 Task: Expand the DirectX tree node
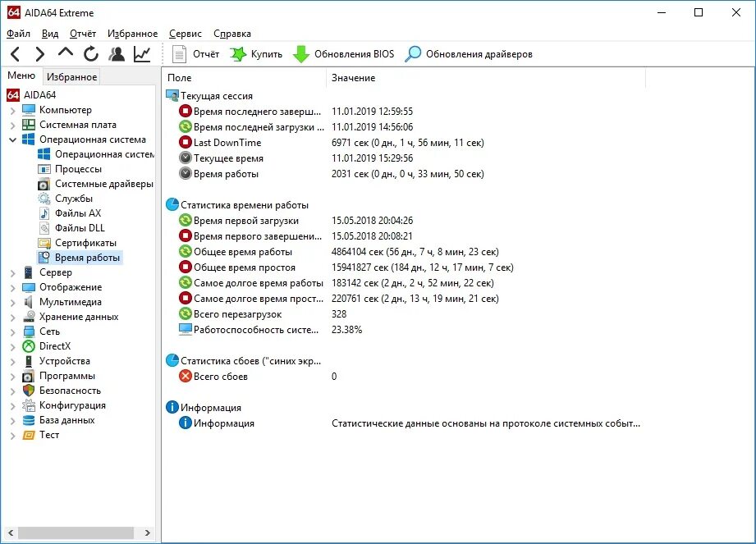12,346
